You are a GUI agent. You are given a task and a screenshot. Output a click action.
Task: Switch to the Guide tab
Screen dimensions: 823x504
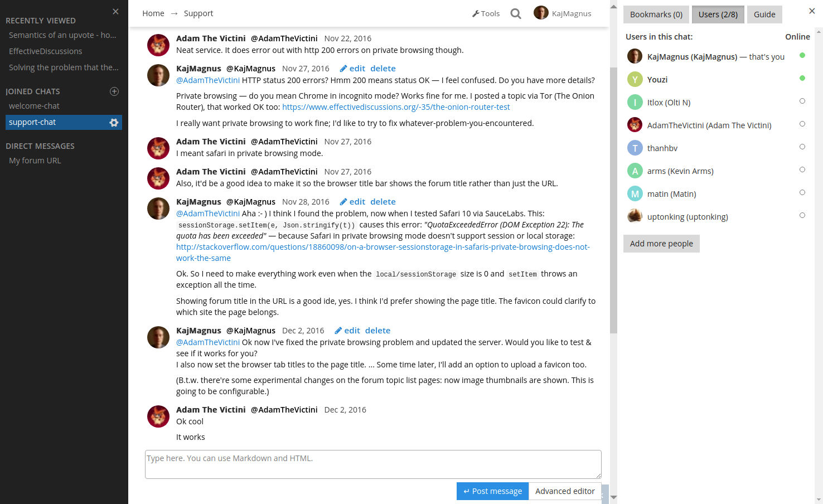pyautogui.click(x=764, y=14)
